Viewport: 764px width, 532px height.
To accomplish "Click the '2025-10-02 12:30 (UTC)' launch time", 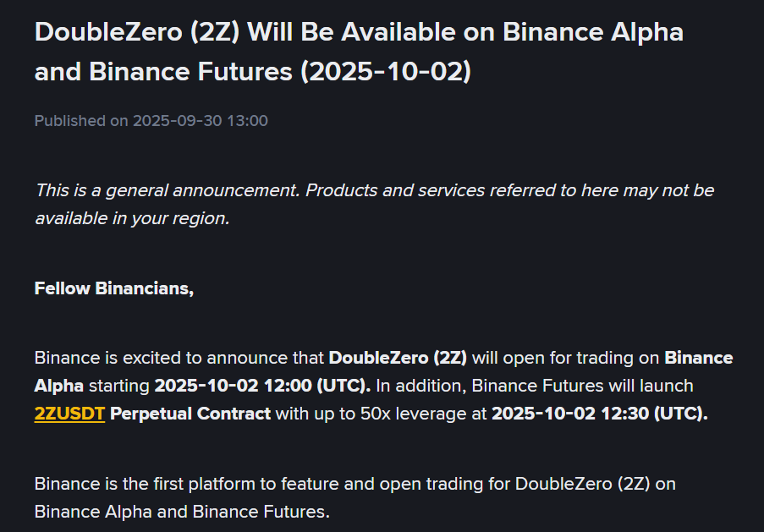I will [x=599, y=414].
